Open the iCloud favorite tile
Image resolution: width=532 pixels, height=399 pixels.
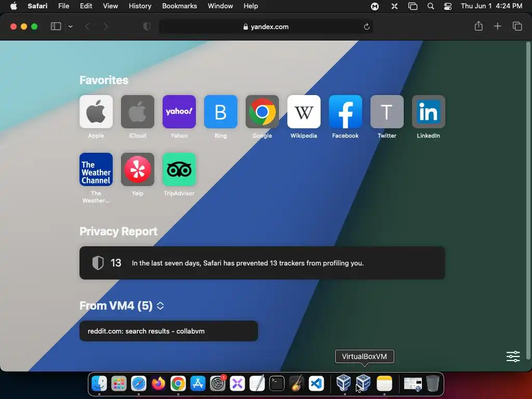(137, 112)
